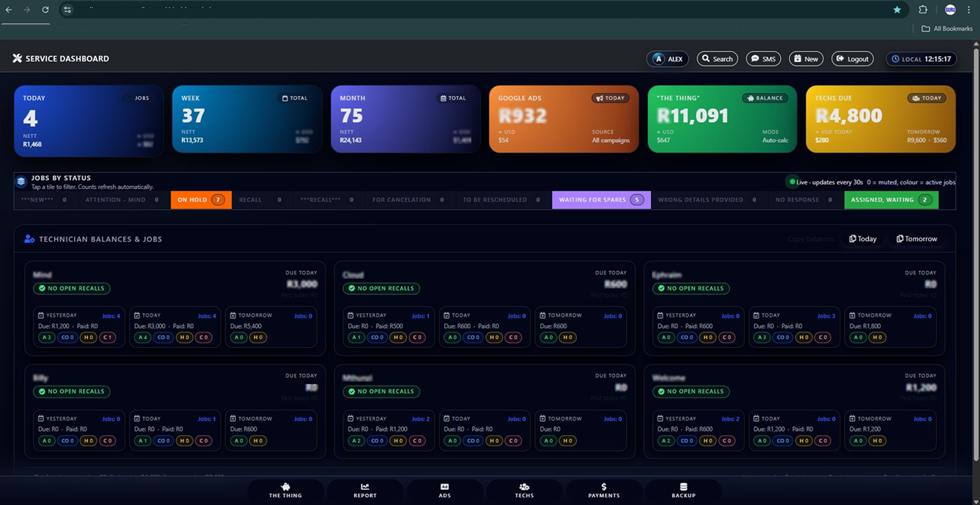Open All Bookmarks folder
Image resolution: width=980 pixels, height=505 pixels.
click(x=948, y=29)
